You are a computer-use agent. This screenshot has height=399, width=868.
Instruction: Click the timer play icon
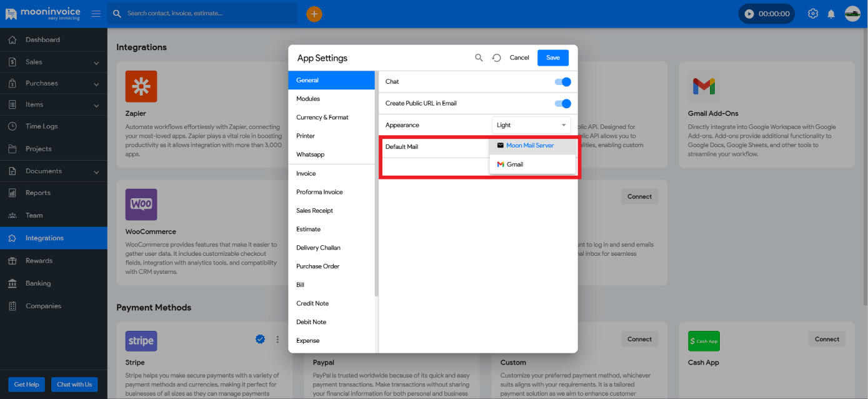pyautogui.click(x=749, y=14)
